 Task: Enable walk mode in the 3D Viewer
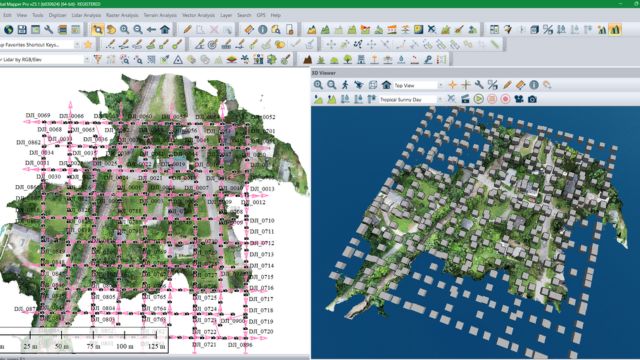click(x=345, y=85)
